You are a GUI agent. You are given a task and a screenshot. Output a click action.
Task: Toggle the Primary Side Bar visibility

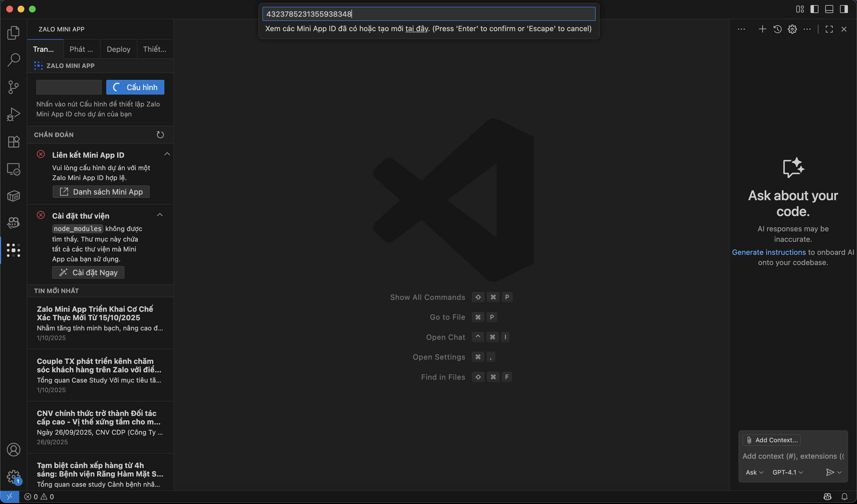[815, 9]
